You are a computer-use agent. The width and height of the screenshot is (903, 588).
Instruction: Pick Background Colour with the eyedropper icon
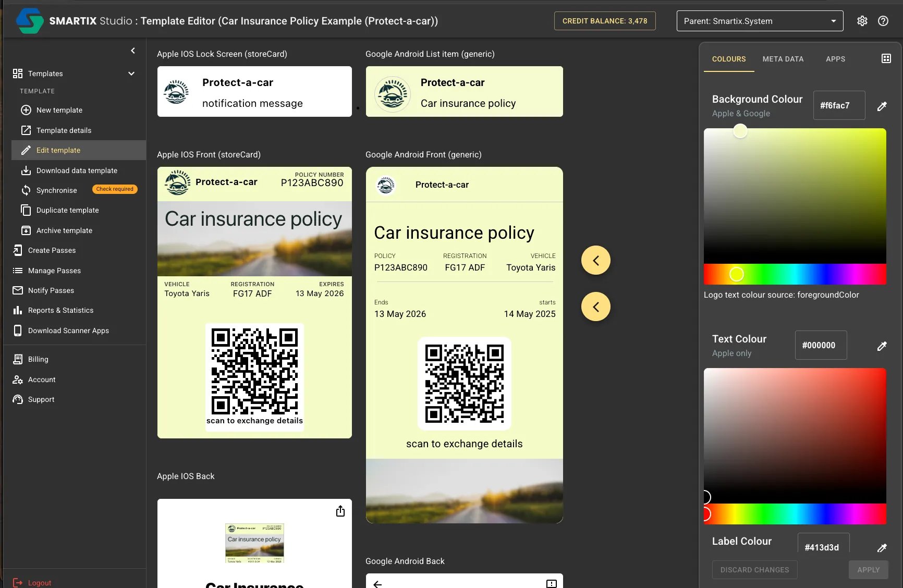pyautogui.click(x=882, y=106)
